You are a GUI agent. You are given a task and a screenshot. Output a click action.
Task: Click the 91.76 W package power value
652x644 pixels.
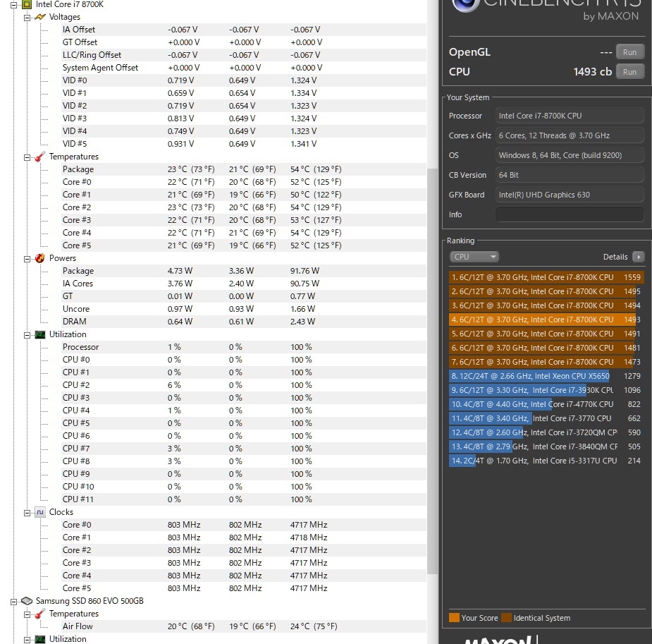coord(305,271)
